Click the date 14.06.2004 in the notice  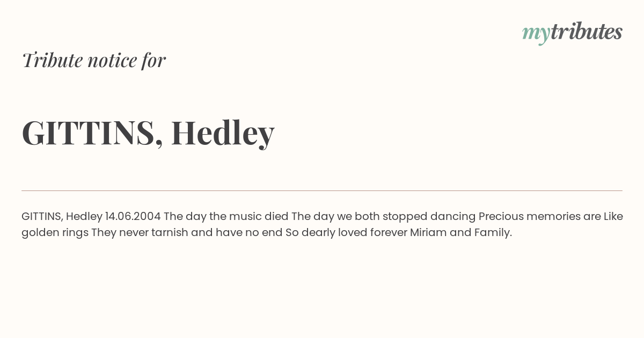133,216
